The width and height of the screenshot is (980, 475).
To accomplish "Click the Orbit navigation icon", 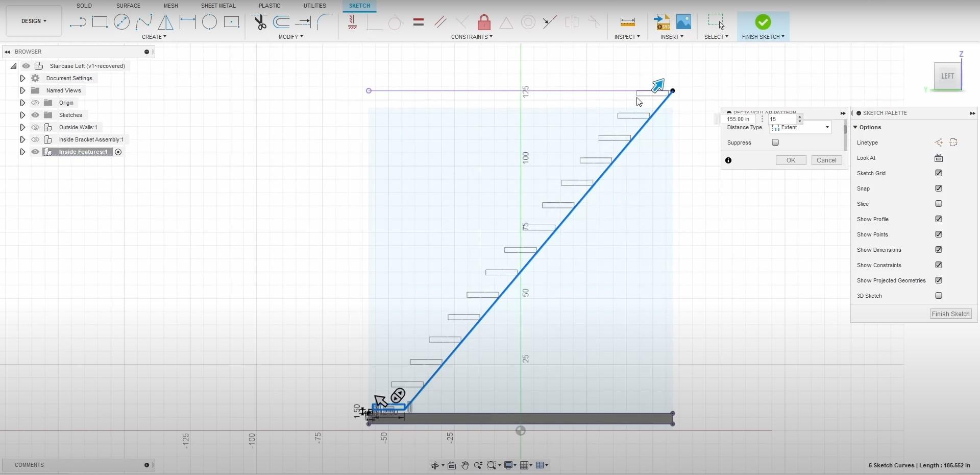I will (435, 465).
